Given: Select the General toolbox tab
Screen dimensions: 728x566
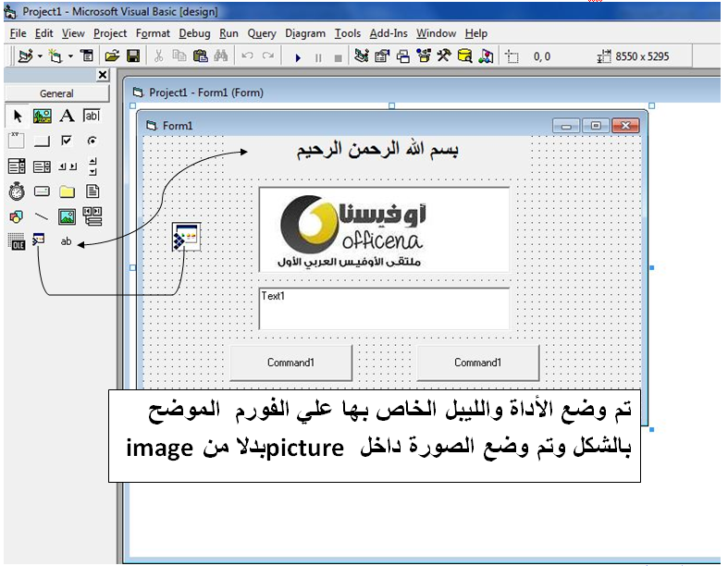Looking at the screenshot, I should click(x=56, y=93).
